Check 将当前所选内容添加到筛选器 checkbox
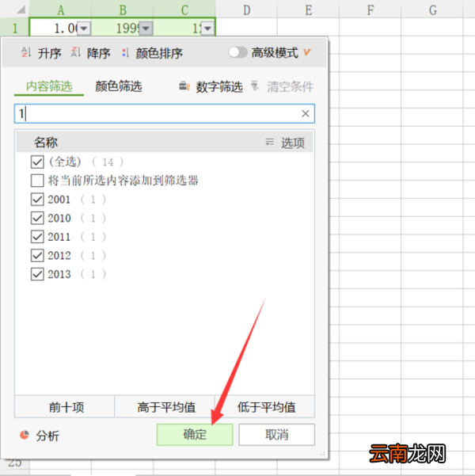Viewport: 475px width, 476px height. coord(37,181)
